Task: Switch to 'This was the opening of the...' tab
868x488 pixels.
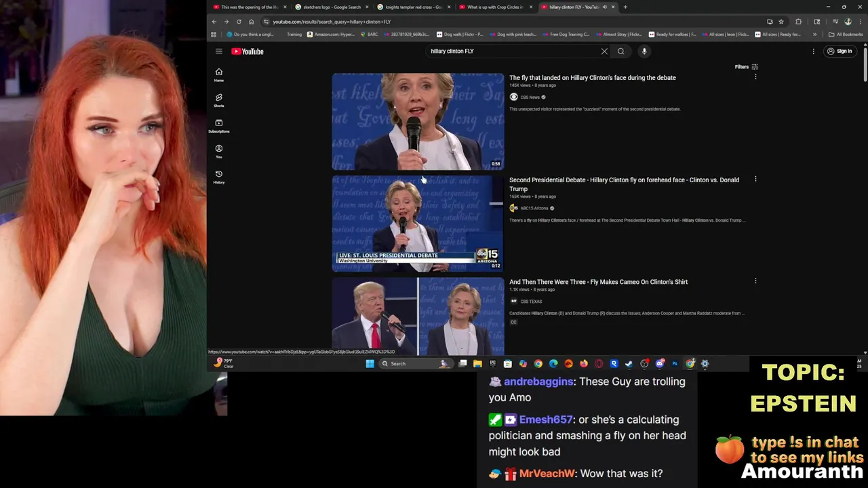Action: click(x=248, y=7)
